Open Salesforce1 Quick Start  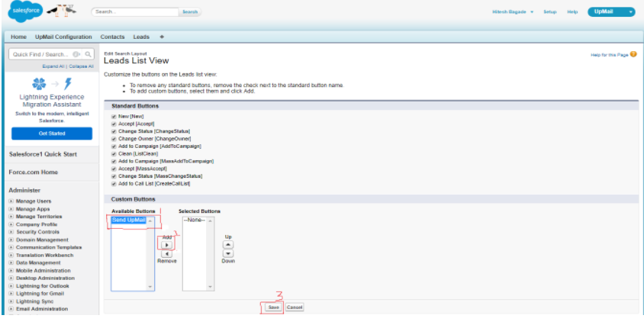[x=43, y=154]
